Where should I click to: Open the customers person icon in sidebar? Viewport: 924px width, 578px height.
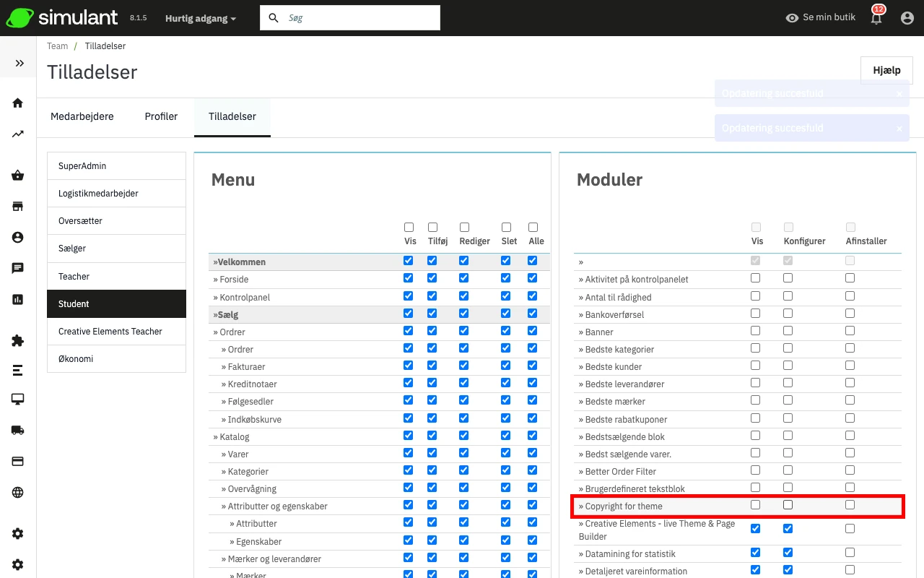[18, 238]
